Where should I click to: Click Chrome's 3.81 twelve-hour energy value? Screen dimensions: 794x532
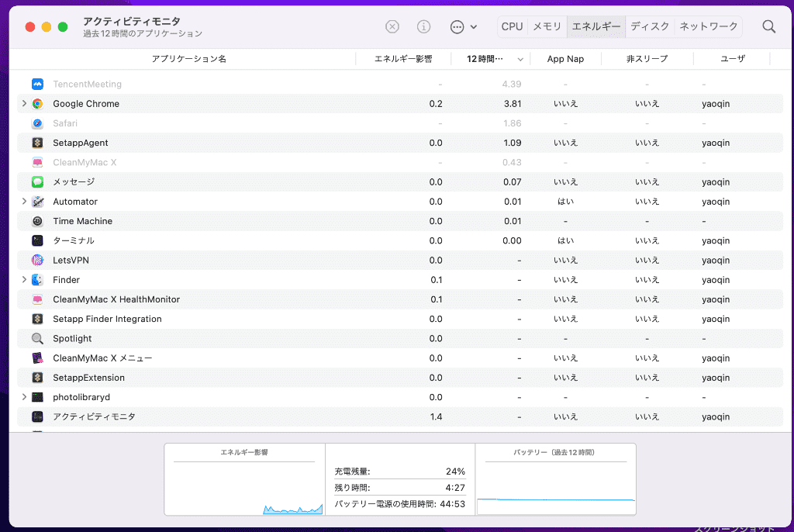point(513,104)
